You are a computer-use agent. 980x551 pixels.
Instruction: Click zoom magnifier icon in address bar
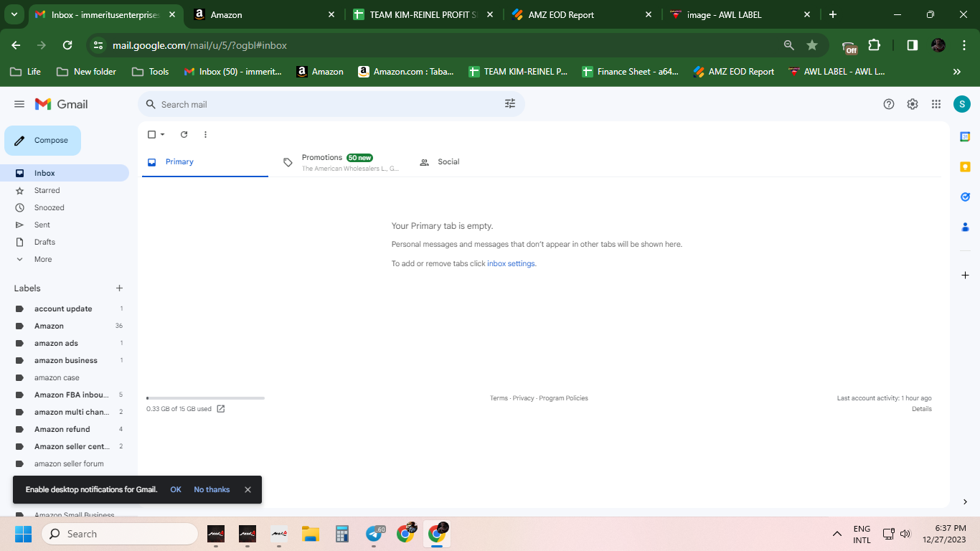click(x=789, y=45)
